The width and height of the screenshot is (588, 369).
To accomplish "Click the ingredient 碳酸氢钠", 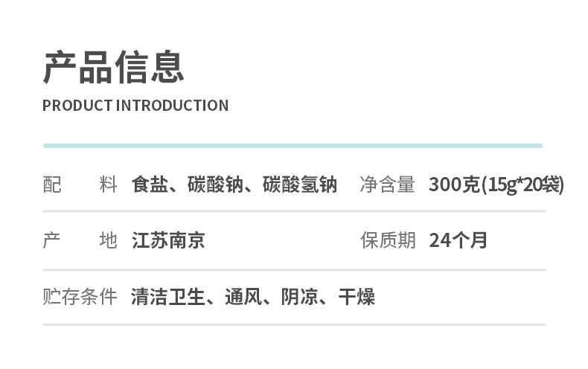I will pos(300,184).
